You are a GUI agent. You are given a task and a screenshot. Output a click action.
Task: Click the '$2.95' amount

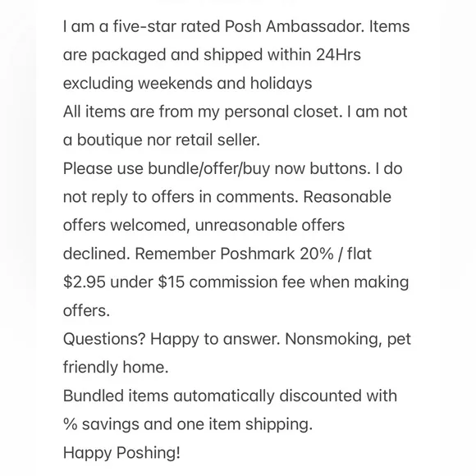85,282
